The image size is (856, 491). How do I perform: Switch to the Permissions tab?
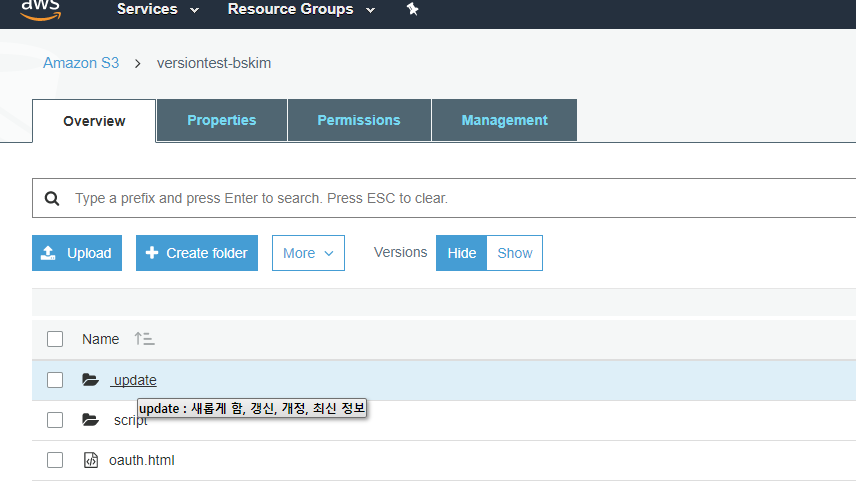359,120
